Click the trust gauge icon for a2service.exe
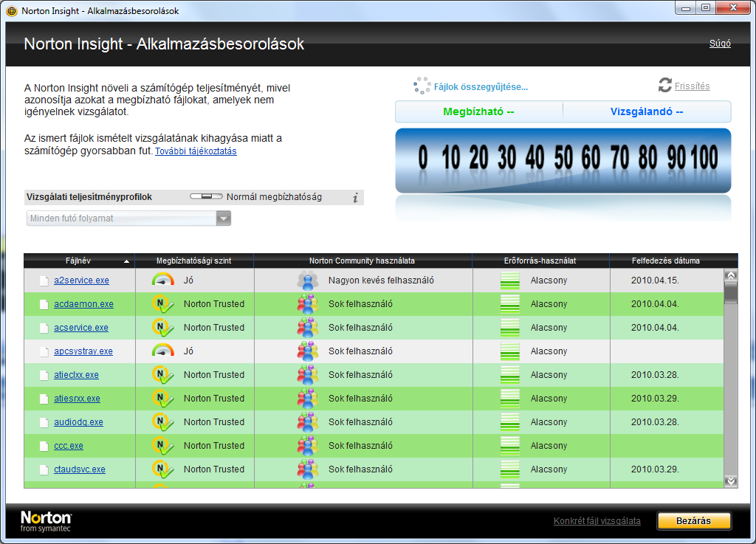The height and width of the screenshot is (544, 756). point(163,280)
